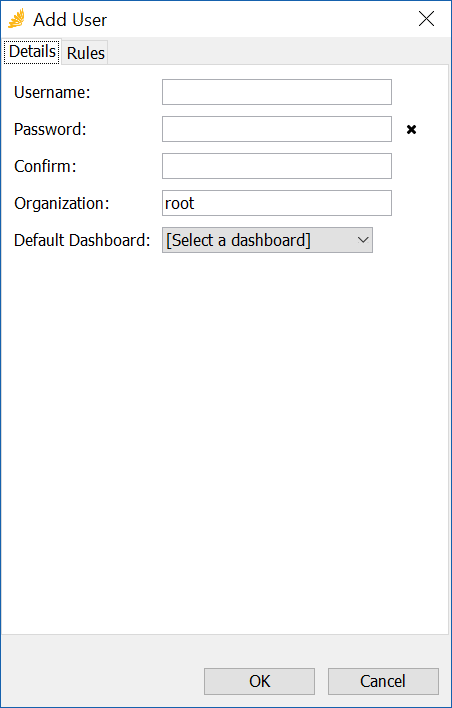Screen dimensions: 452x708
Task: Click the Organization label text
Action: pyautogui.click(x=62, y=204)
